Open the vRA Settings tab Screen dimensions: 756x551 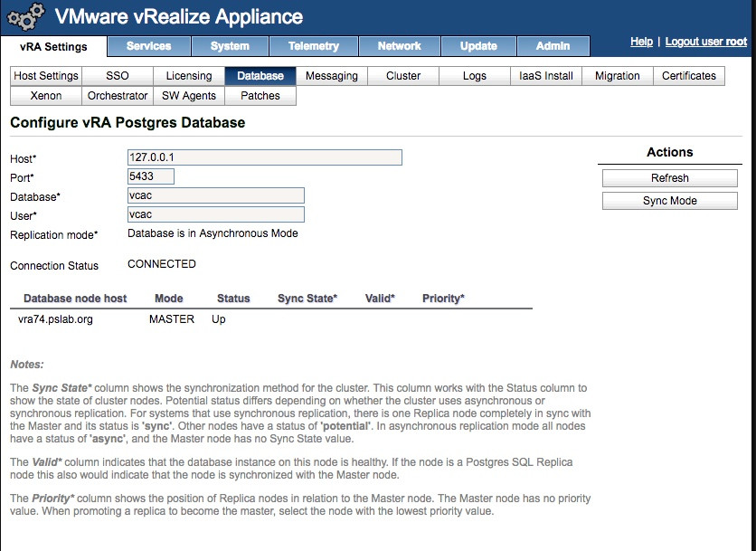click(53, 47)
